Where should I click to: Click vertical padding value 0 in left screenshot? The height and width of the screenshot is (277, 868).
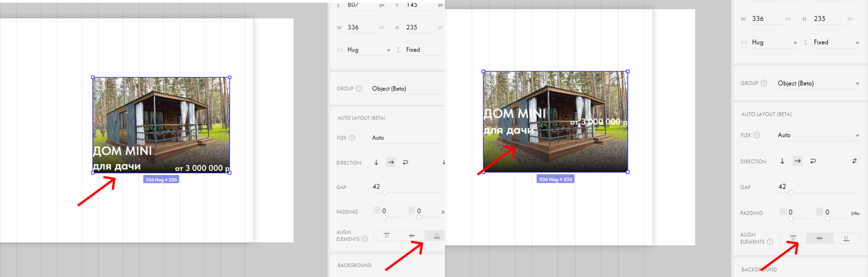(x=419, y=211)
